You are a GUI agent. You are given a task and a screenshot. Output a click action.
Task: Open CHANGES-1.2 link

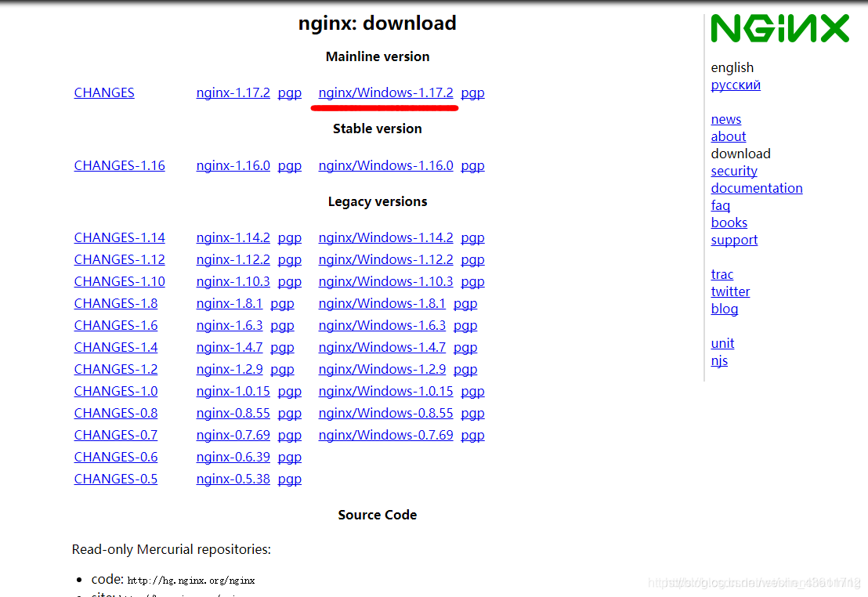[x=116, y=369]
